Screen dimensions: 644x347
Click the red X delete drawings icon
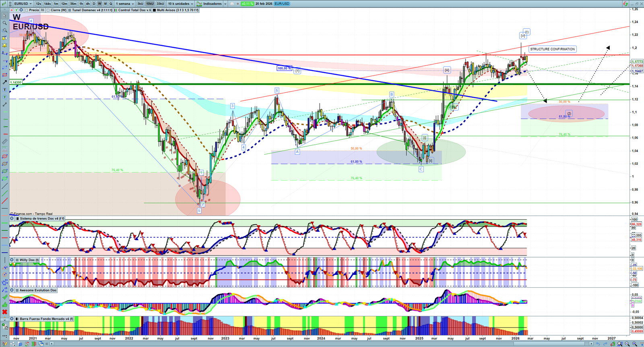[x=5, y=312]
